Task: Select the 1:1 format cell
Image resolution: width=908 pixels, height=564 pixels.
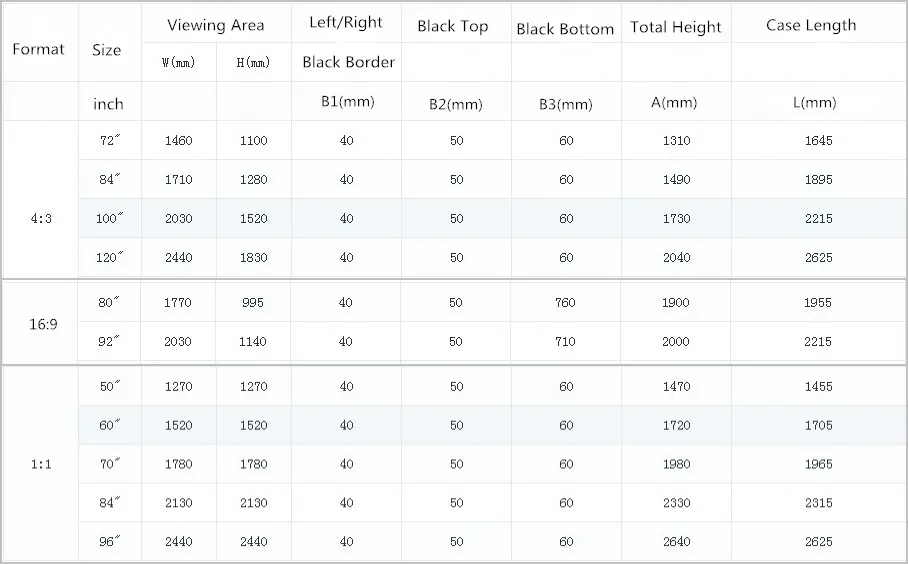Action: pyautogui.click(x=41, y=464)
